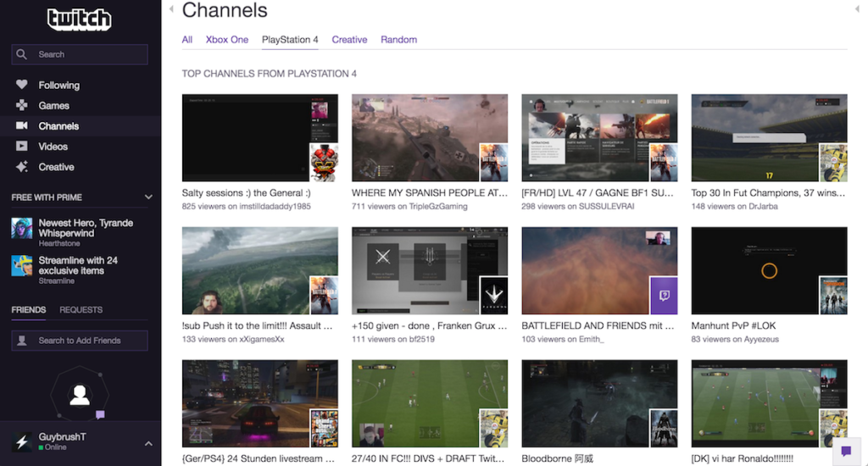This screenshot has height=466, width=868.
Task: Open bf2519 channel link
Action: coord(422,339)
